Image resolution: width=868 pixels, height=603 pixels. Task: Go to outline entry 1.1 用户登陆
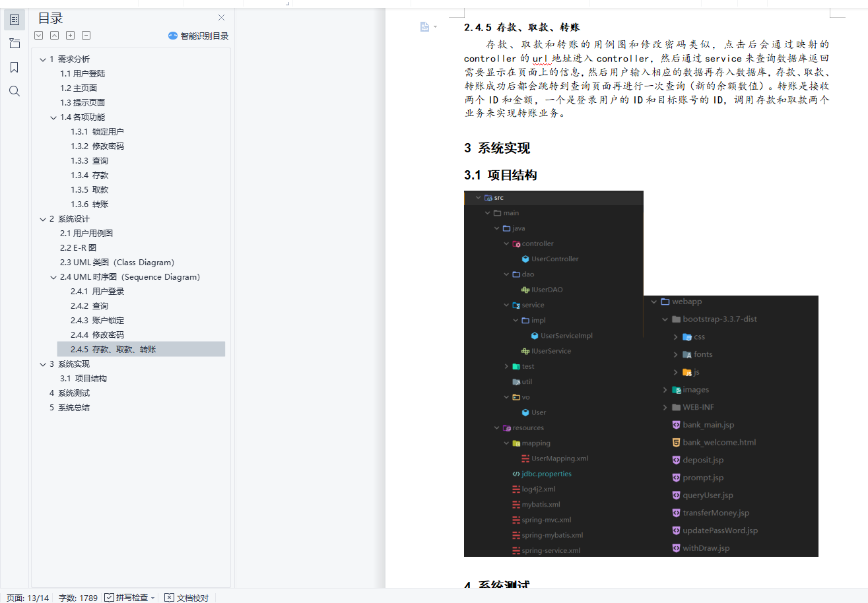[83, 73]
